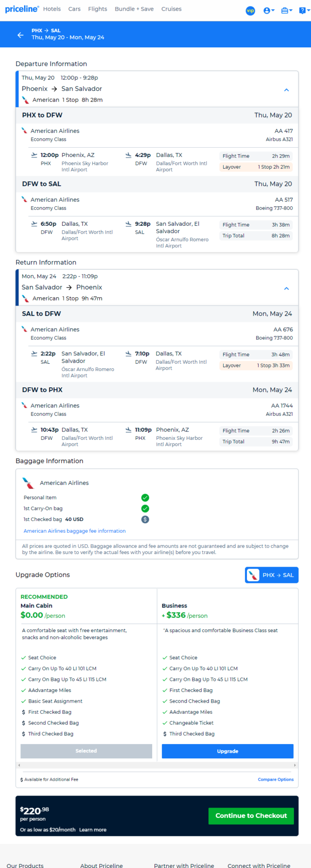Collapse the Departure Information flight details
Screen dimensions: 311x868
tap(286, 90)
